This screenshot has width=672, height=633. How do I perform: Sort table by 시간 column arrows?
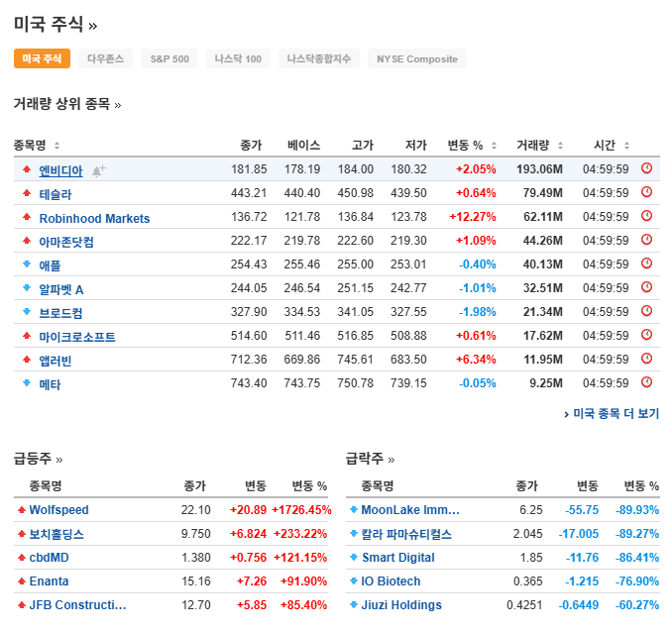pos(626,146)
